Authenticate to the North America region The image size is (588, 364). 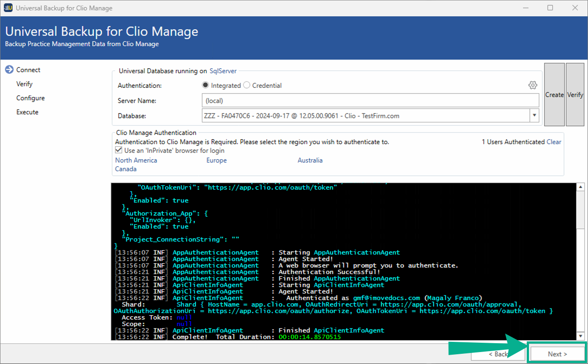136,160
